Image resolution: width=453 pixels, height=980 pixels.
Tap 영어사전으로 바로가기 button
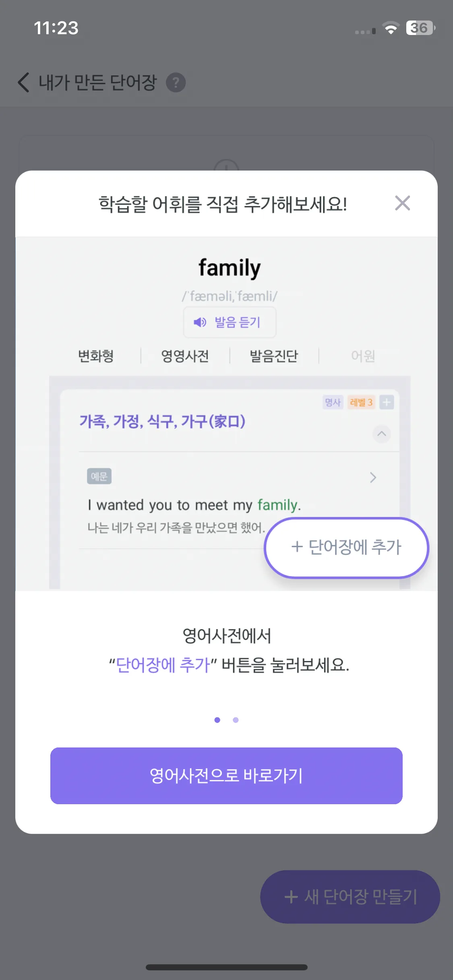tap(226, 776)
